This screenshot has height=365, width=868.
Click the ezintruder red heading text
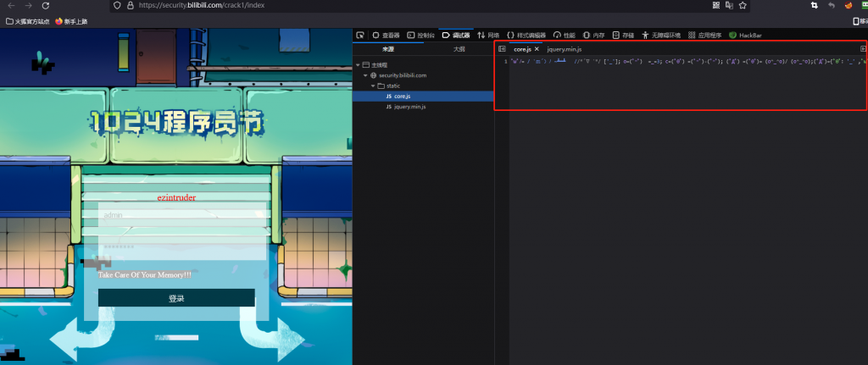pyautogui.click(x=176, y=196)
